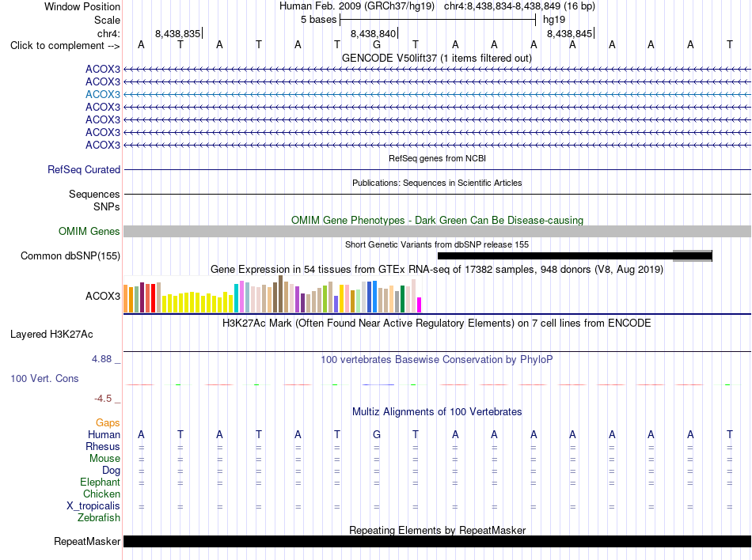Click the tallest brown bar in GTEx chart

click(280, 294)
